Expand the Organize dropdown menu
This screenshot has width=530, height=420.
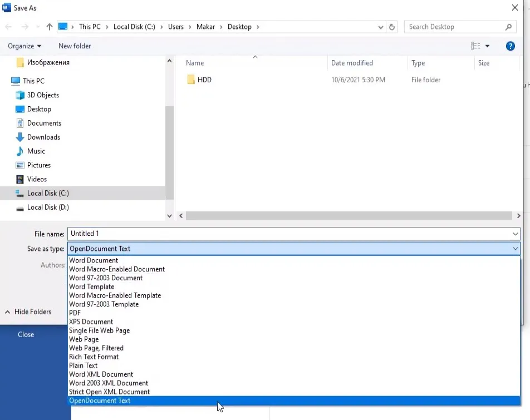[x=24, y=46]
